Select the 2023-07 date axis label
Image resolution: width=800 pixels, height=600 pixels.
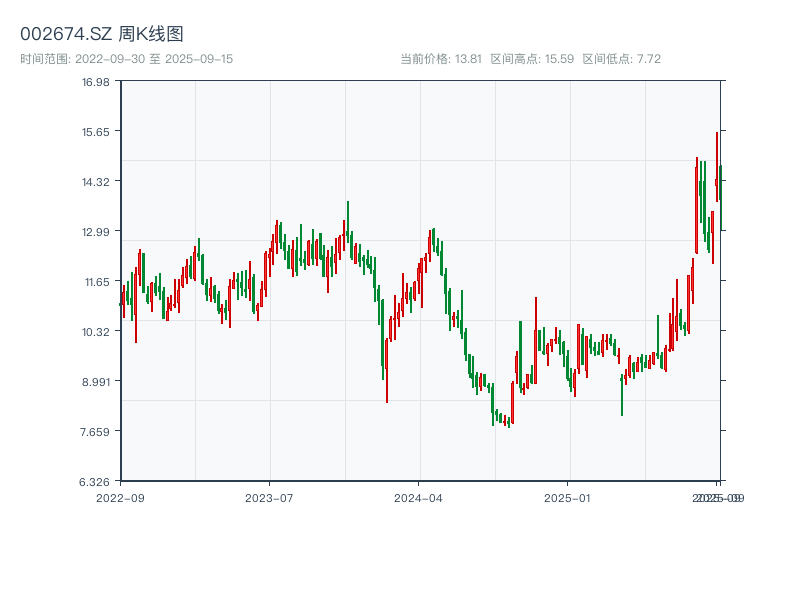pyautogui.click(x=269, y=497)
